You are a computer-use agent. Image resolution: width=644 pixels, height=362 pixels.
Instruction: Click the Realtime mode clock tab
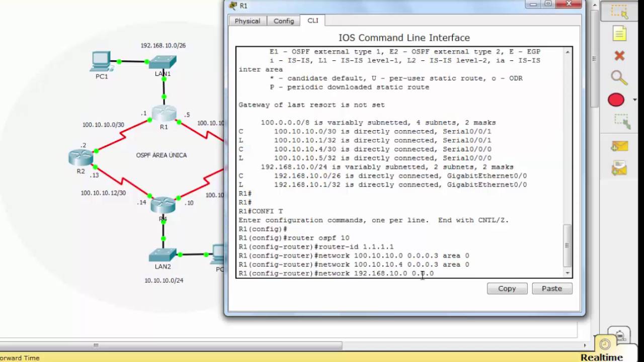(605, 344)
